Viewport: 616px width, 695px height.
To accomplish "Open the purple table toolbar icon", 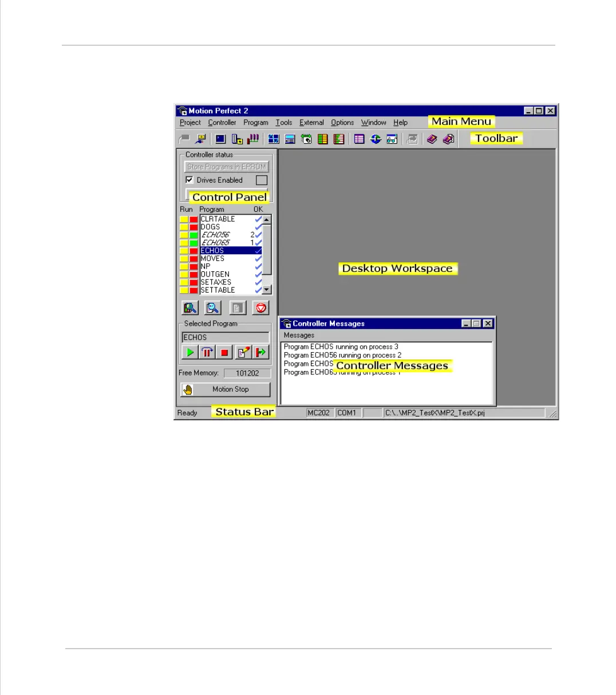I will (x=360, y=139).
